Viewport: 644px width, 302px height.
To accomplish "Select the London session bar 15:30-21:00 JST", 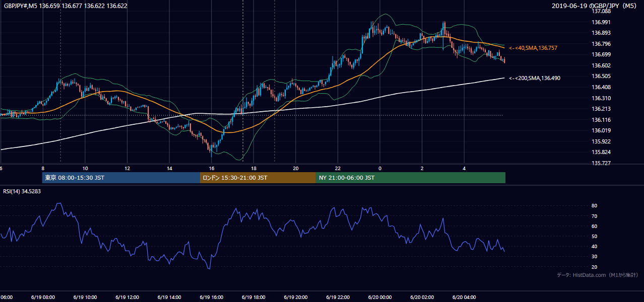I will (258, 178).
